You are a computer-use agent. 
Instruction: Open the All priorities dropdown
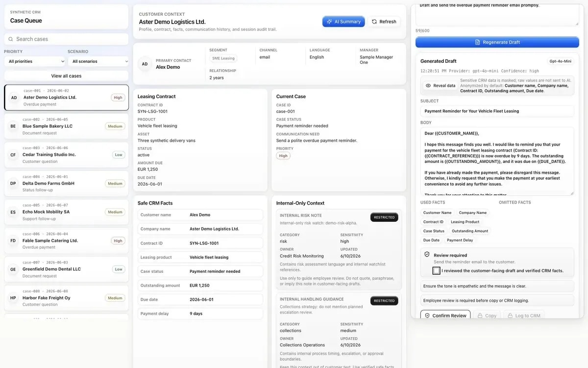tap(34, 61)
